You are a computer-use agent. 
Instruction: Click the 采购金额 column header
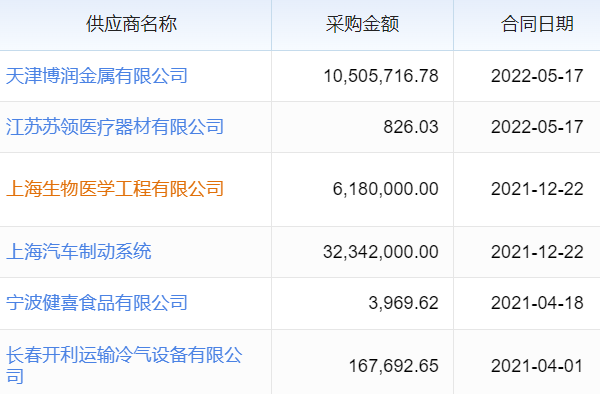[362, 24]
